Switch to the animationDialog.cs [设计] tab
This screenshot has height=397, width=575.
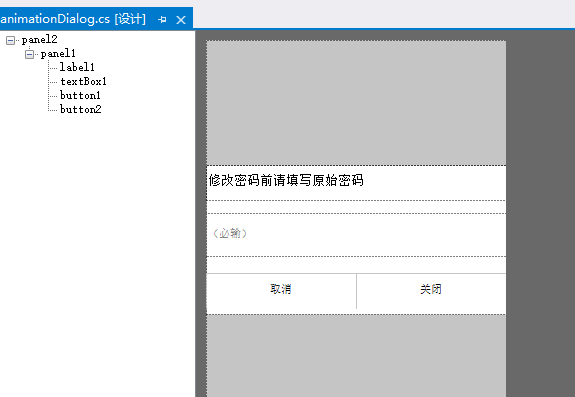point(73,19)
